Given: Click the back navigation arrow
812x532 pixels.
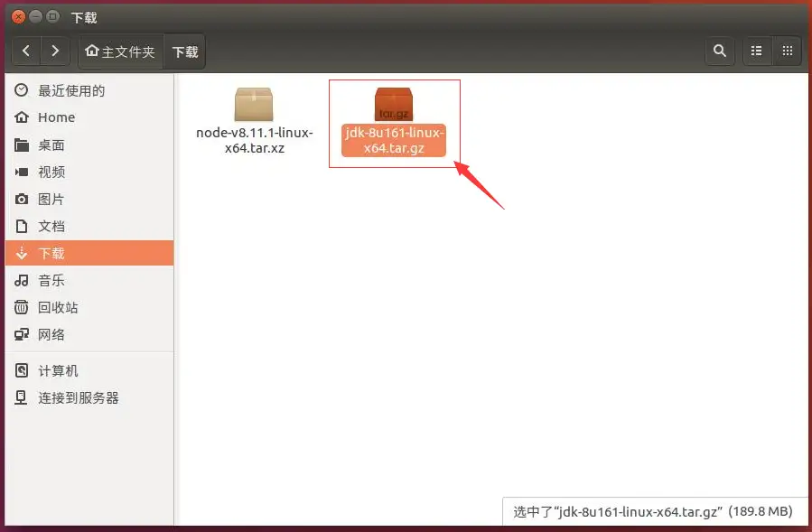Looking at the screenshot, I should click(x=26, y=51).
